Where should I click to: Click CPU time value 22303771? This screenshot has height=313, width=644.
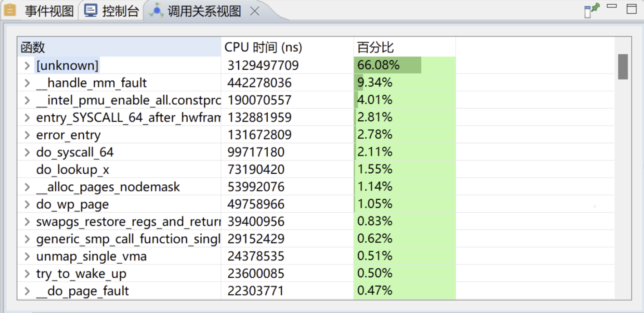[256, 291]
